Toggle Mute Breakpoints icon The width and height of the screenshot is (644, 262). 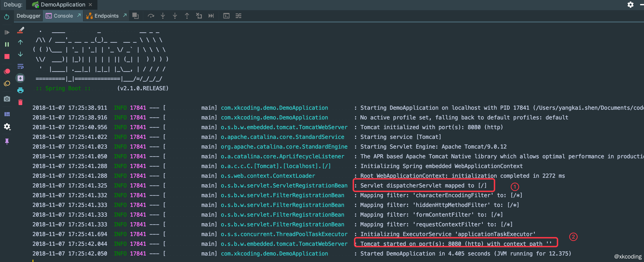(x=7, y=84)
